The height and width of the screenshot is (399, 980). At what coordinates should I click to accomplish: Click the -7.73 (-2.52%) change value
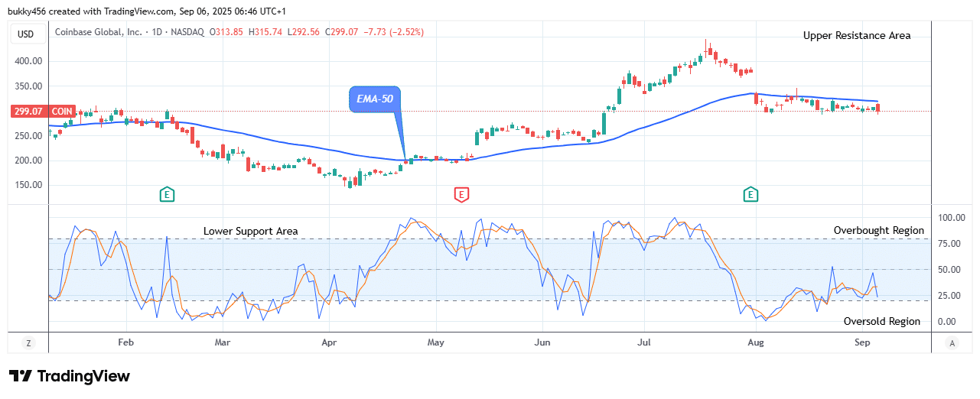click(x=392, y=32)
